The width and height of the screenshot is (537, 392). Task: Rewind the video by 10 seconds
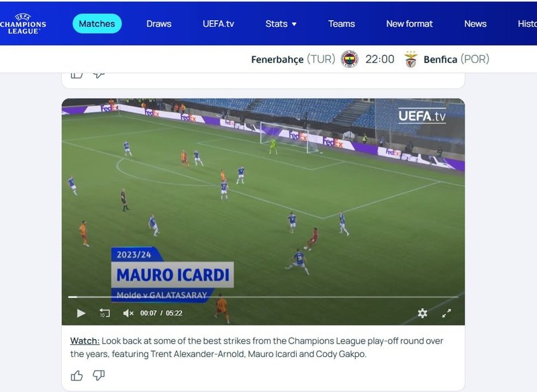pyautogui.click(x=105, y=313)
